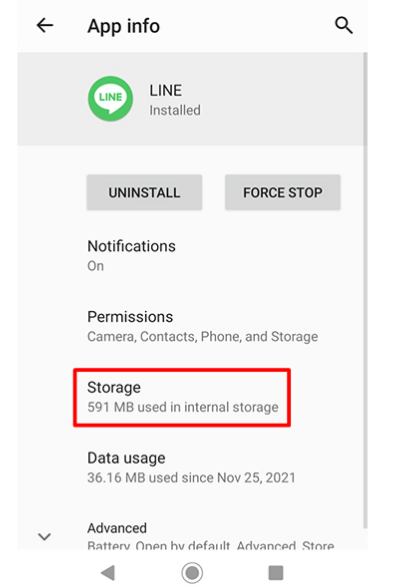
Task: Tap the back arrow in header
Action: pos(45,25)
